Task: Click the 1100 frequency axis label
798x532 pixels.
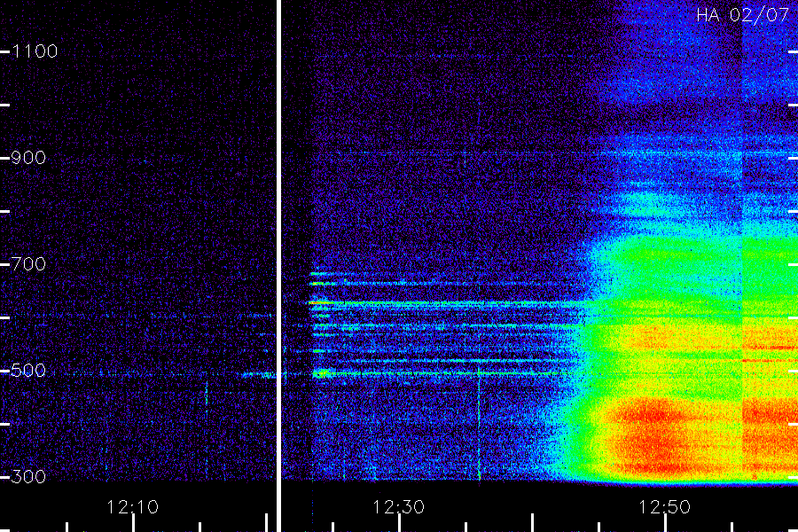Action: [35, 51]
